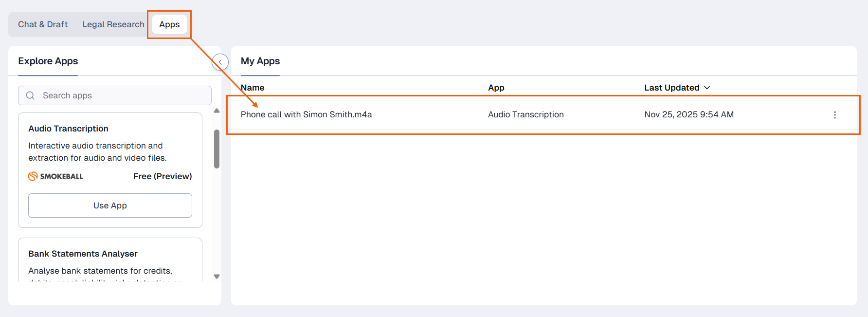Click Use App for Audio Transcription

click(110, 205)
